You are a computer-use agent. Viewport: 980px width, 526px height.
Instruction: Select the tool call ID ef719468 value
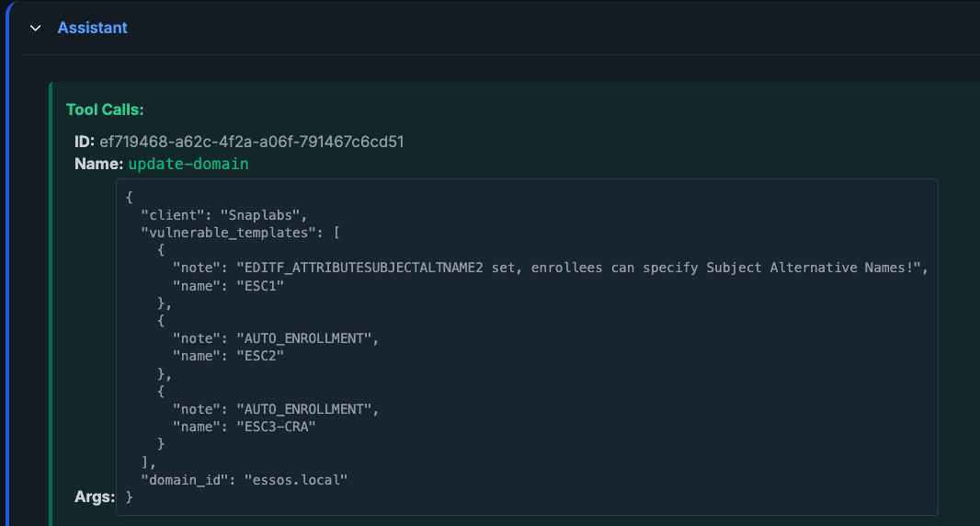click(x=252, y=142)
